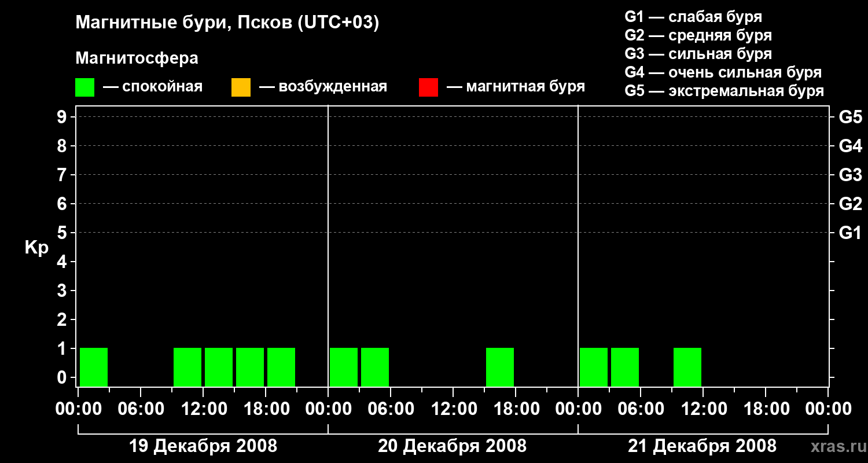Click the 06:00 time label under 20 December

(391, 409)
